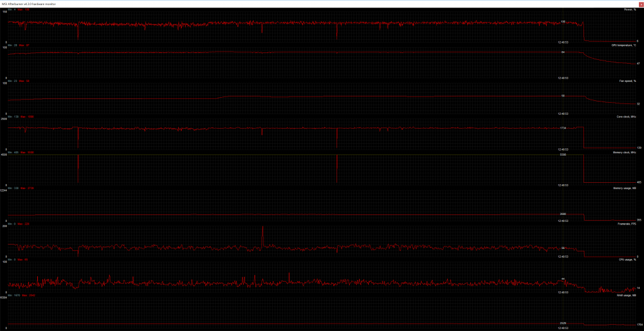Click the 1734 marker value on Core clock graph
The height and width of the screenshot is (331, 644).
pyautogui.click(x=563, y=128)
